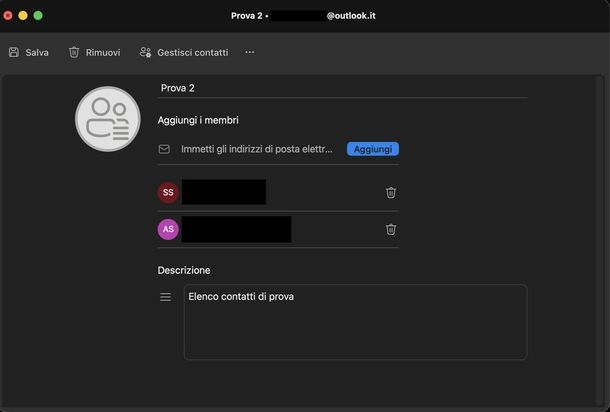Edit the list name field Prova 2
The image size is (610, 412).
coord(343,88)
